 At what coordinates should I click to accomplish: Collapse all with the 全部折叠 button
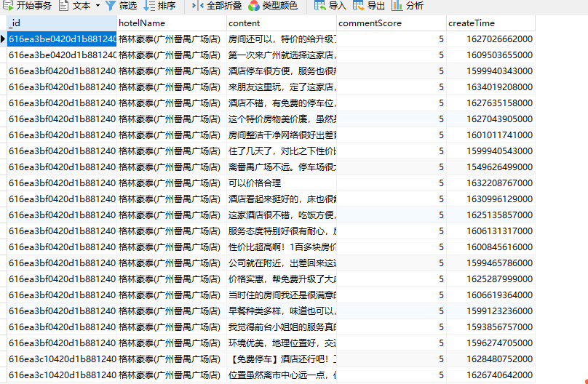(216, 6)
